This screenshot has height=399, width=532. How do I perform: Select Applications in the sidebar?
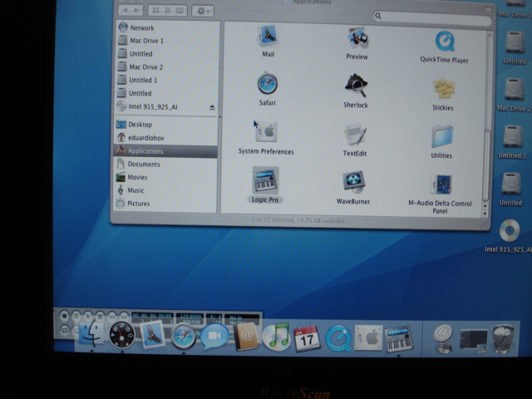pyautogui.click(x=165, y=151)
